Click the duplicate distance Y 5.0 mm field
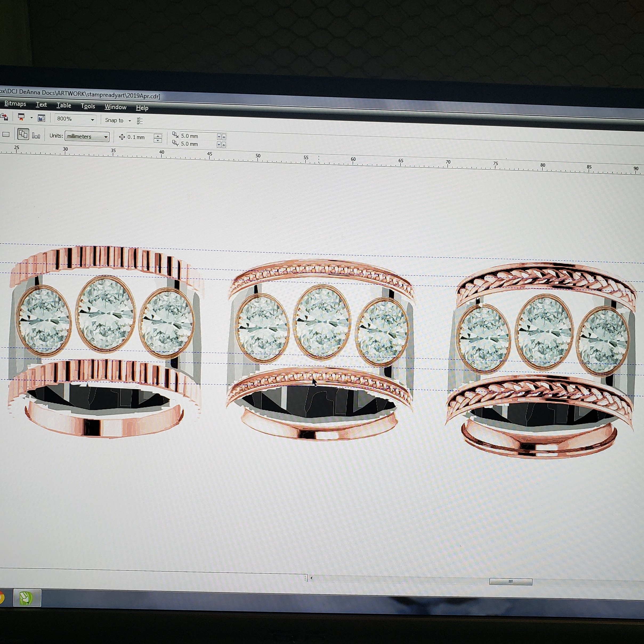 198,144
